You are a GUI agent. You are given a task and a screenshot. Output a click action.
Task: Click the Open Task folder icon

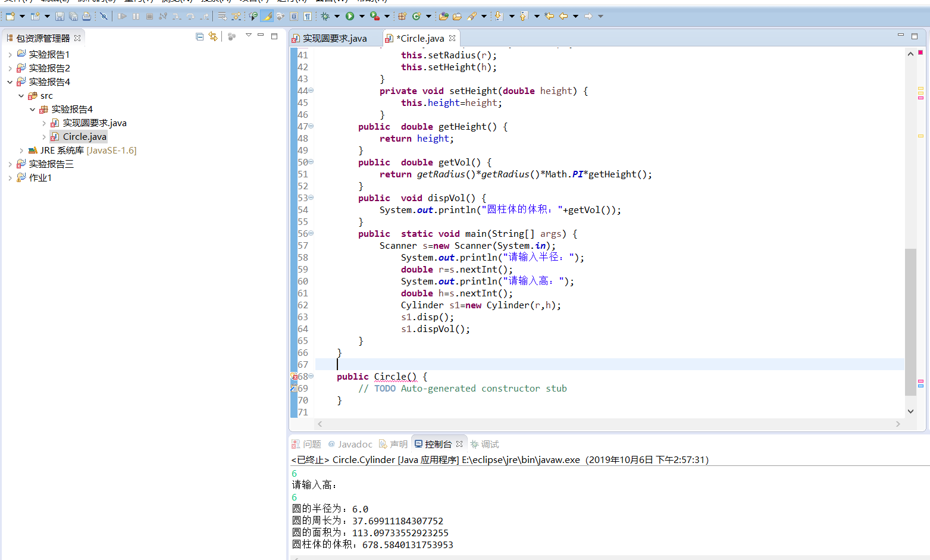point(458,16)
